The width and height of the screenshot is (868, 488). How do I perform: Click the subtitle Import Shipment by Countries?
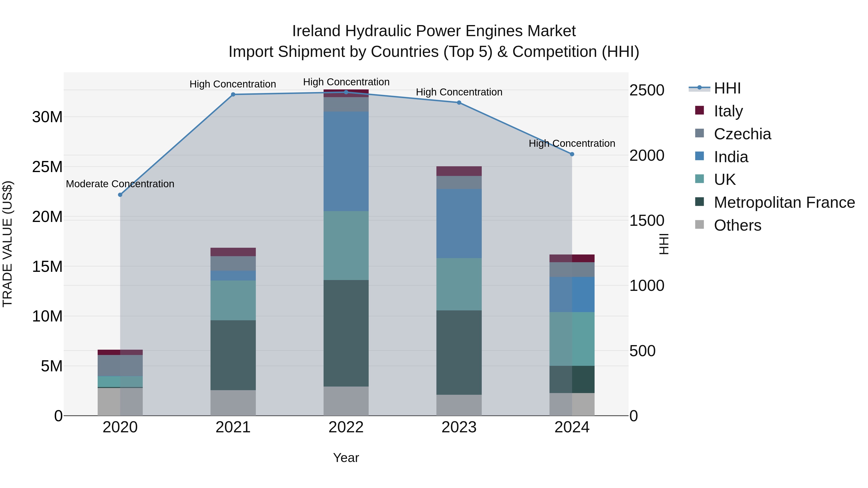[434, 52]
